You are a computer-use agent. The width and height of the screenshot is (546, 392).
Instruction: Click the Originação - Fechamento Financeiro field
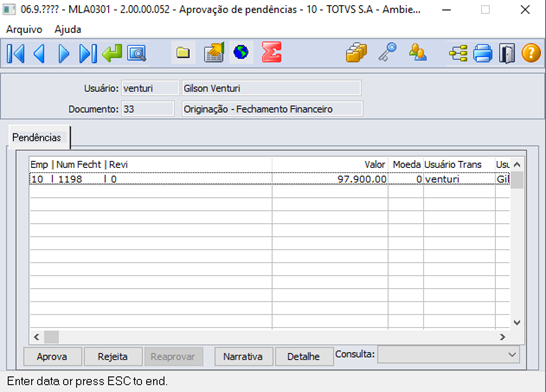pos(272,109)
